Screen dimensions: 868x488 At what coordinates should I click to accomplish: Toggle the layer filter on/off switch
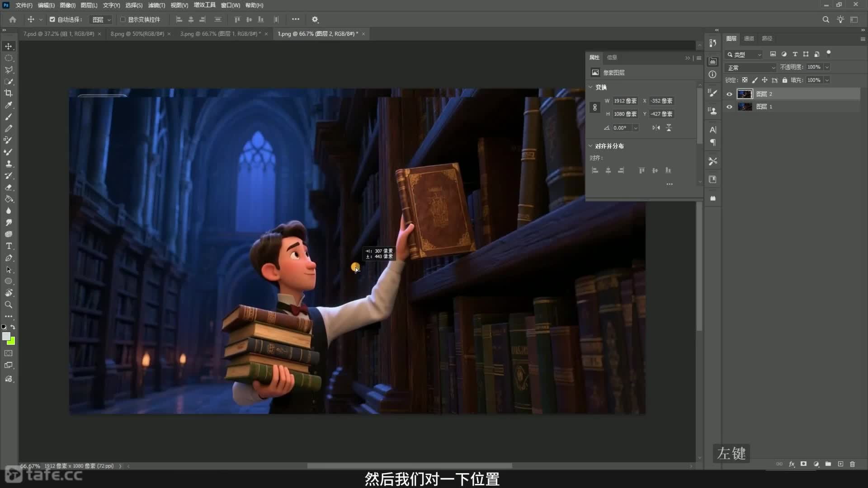click(829, 53)
